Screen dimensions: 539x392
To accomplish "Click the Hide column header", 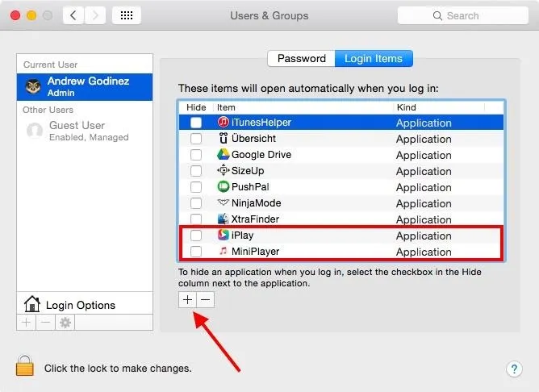I will 196,107.
